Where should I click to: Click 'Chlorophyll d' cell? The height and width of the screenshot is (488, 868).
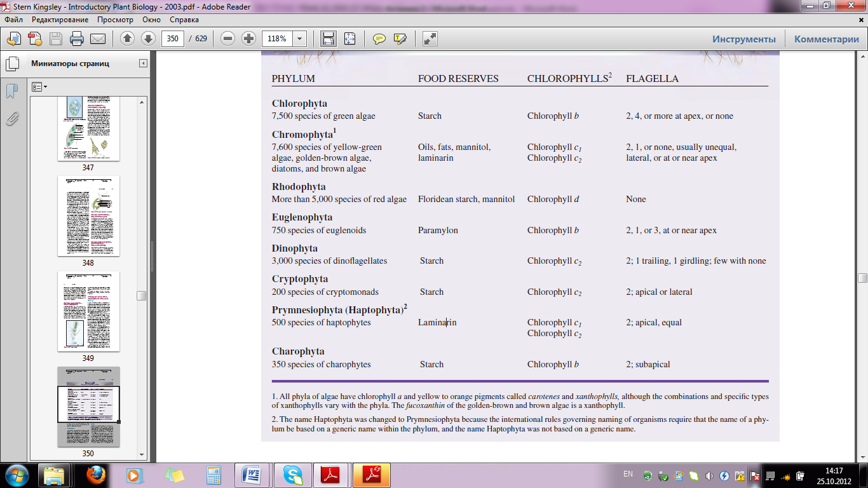pos(553,199)
